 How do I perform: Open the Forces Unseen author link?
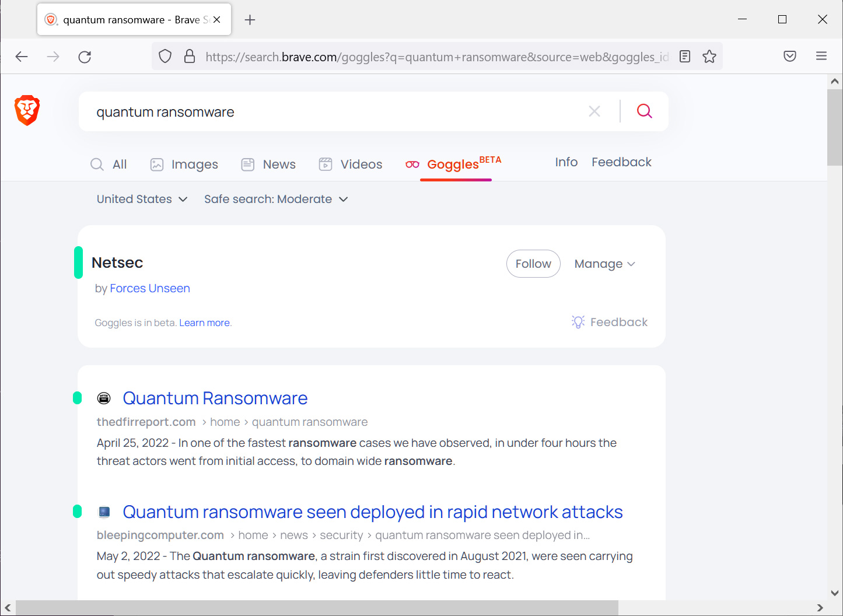(x=150, y=288)
